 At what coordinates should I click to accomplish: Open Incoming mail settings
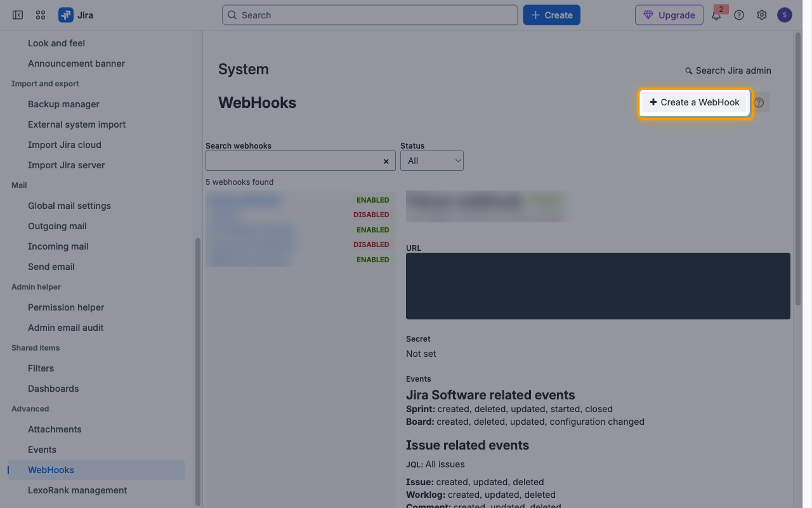pos(58,246)
